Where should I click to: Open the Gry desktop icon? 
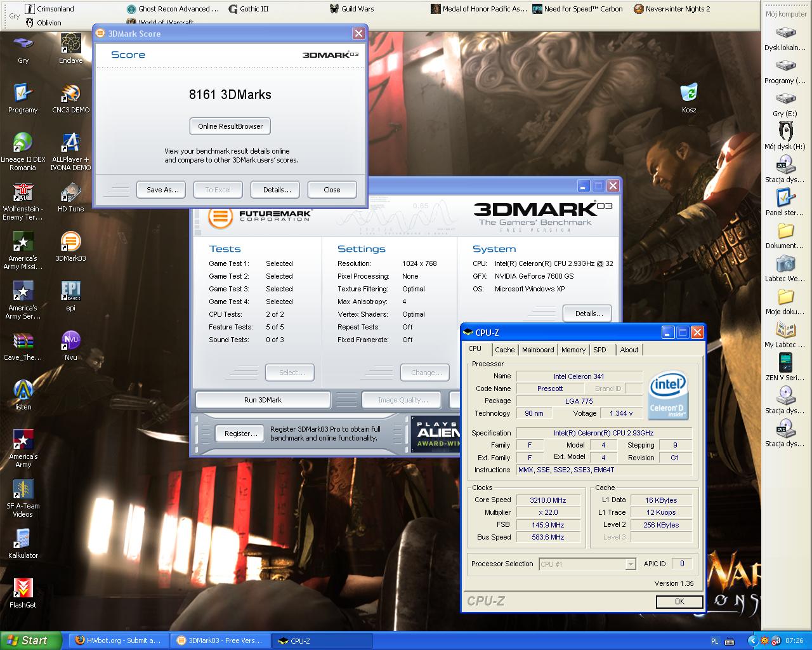pos(23,48)
